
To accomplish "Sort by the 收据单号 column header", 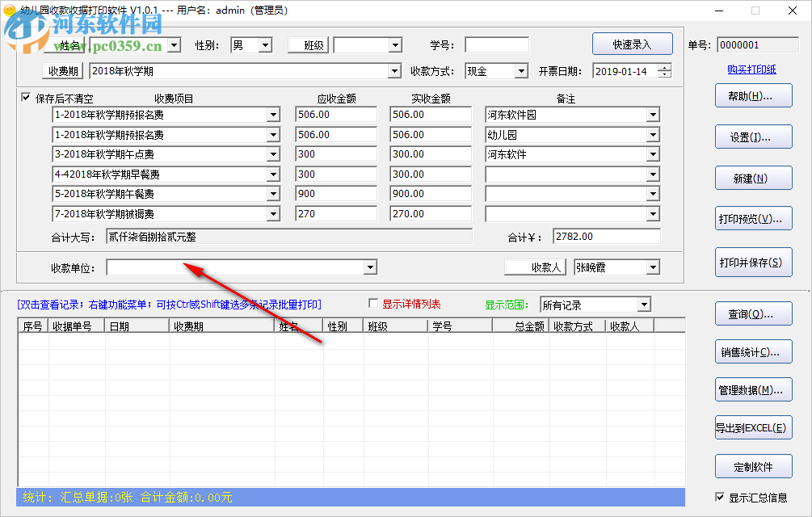I will (x=77, y=326).
